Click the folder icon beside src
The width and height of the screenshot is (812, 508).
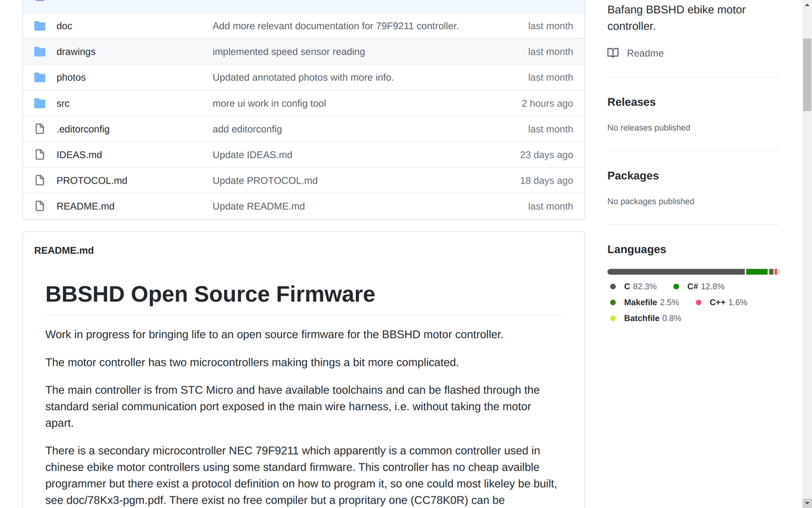coord(39,103)
